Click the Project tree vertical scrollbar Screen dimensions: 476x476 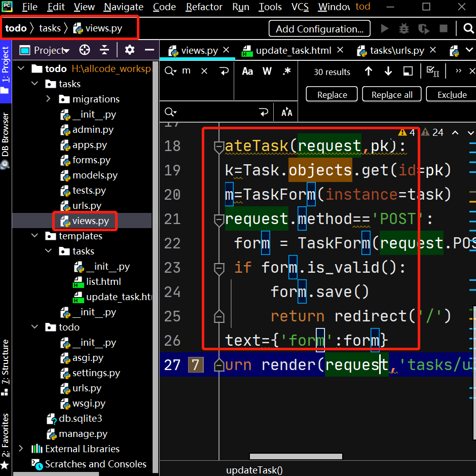tap(155, 267)
